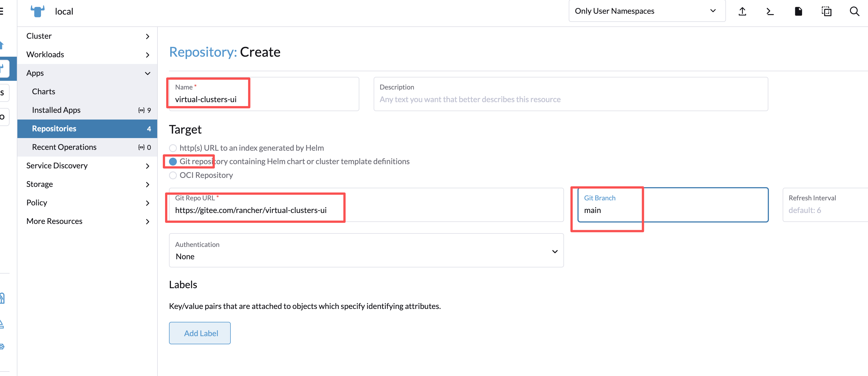Screen dimensions: 868x376
Task: Open the kubectl shell icon
Action: click(770, 12)
